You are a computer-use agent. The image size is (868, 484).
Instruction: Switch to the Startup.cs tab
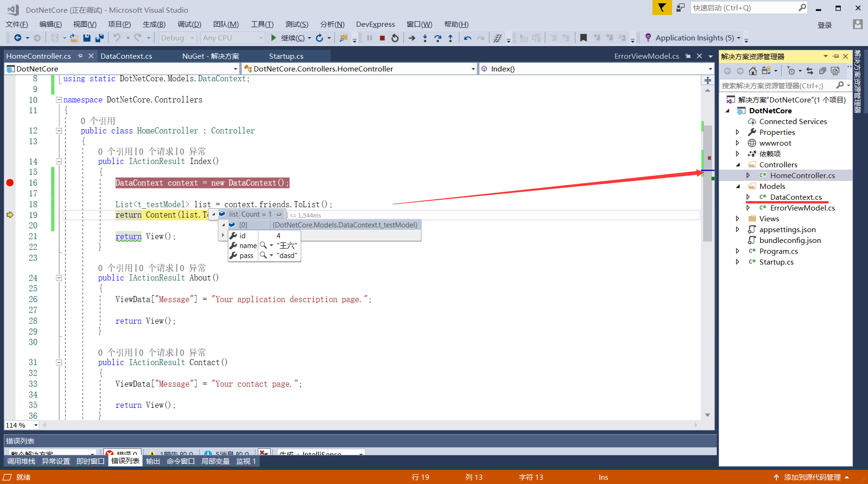[x=286, y=55]
